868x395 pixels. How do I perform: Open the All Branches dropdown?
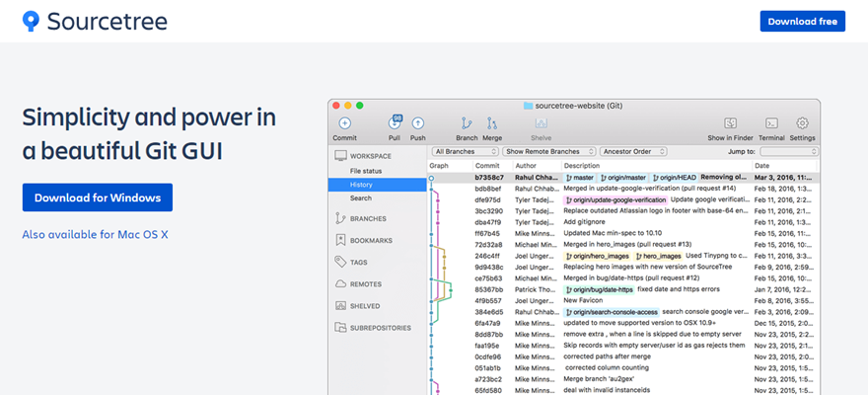pos(466,151)
